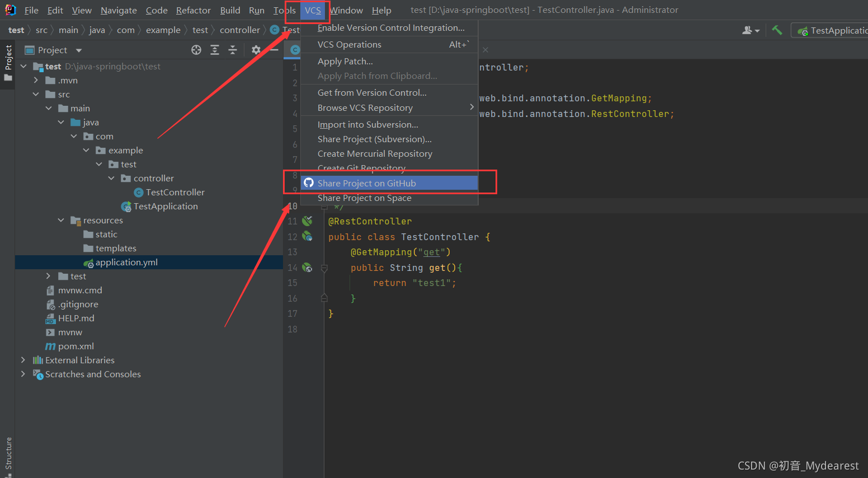Collapse the src folder

[x=36, y=94]
